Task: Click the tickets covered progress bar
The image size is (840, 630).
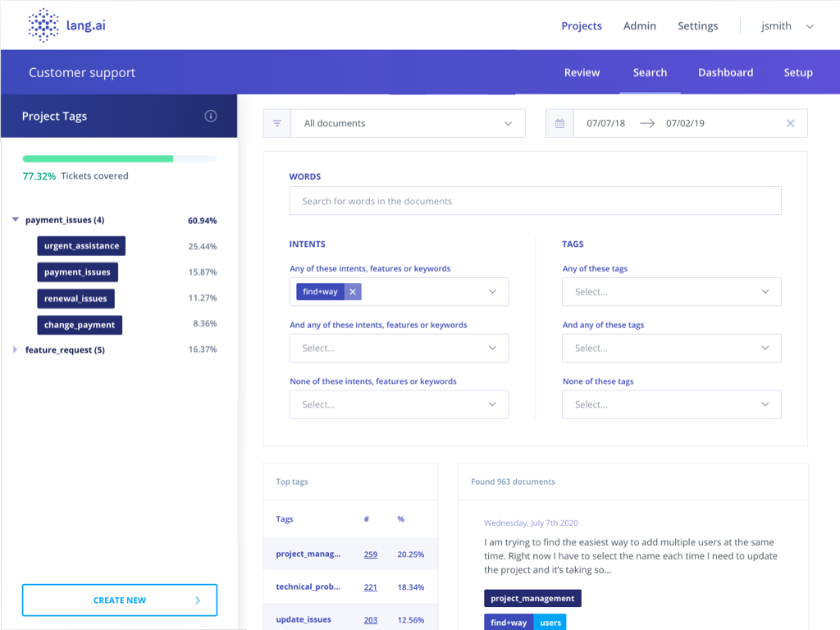Action: [x=120, y=158]
